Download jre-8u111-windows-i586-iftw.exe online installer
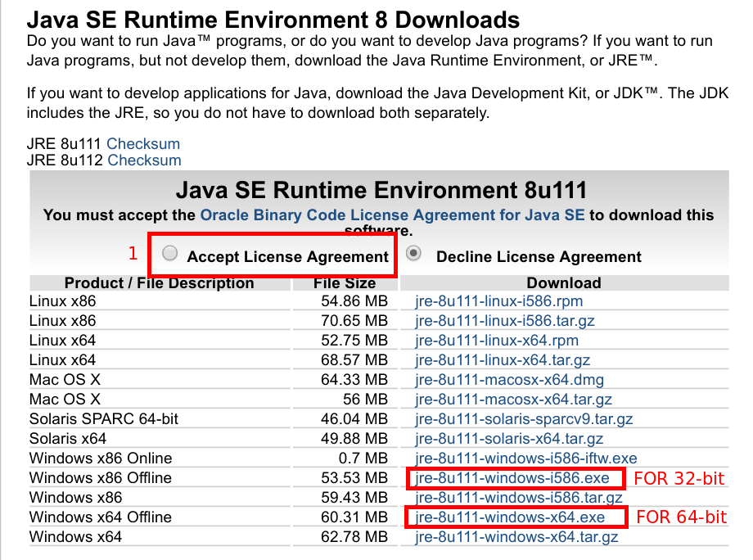 (x=525, y=458)
